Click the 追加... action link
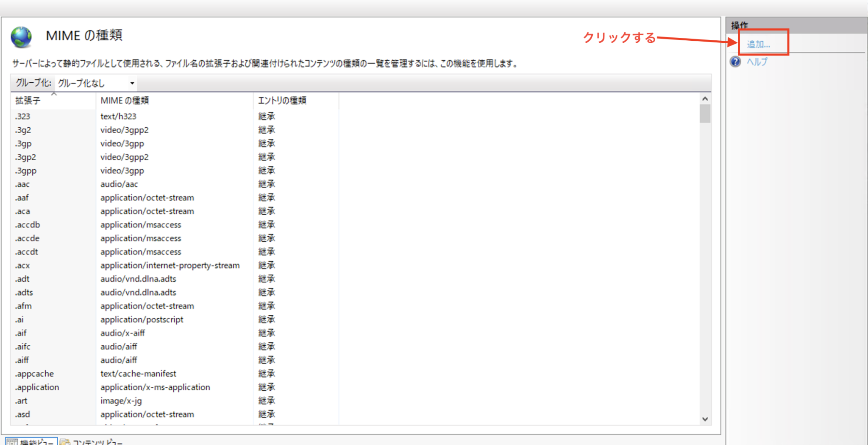Image resolution: width=868 pixels, height=445 pixels. (758, 43)
